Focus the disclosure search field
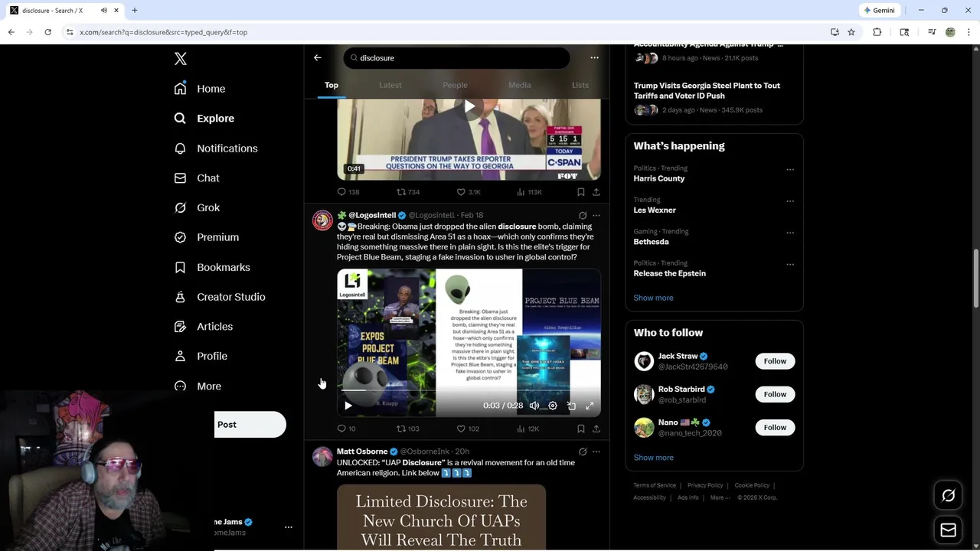The height and width of the screenshot is (551, 980). point(456,57)
